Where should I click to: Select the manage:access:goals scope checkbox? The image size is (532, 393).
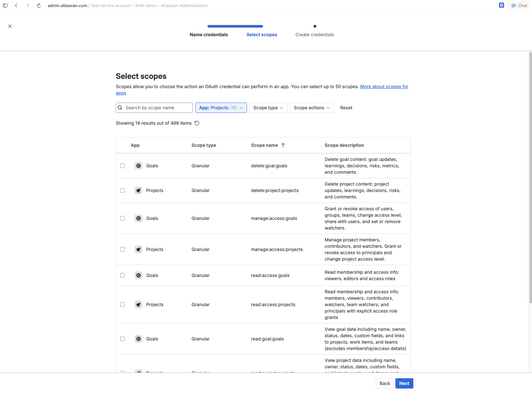(x=122, y=218)
